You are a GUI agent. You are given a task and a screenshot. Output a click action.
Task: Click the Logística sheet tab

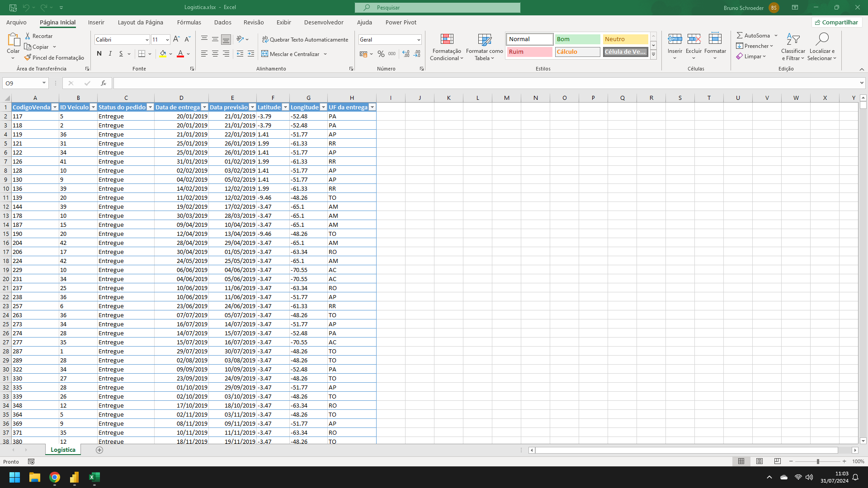point(62,450)
